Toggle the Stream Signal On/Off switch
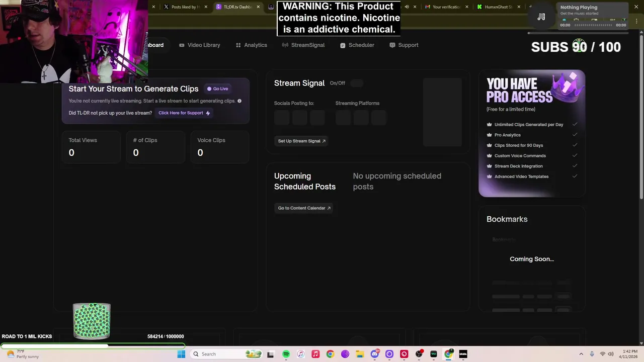 point(357,83)
